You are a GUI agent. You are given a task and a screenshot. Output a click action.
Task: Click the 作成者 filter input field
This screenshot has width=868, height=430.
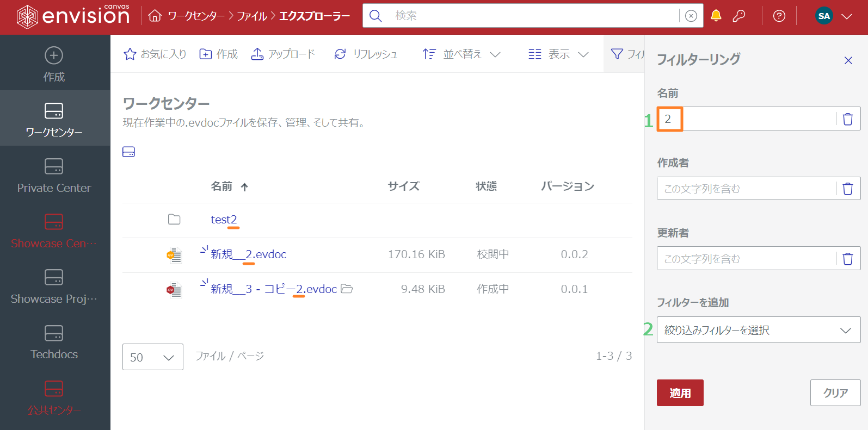click(746, 189)
